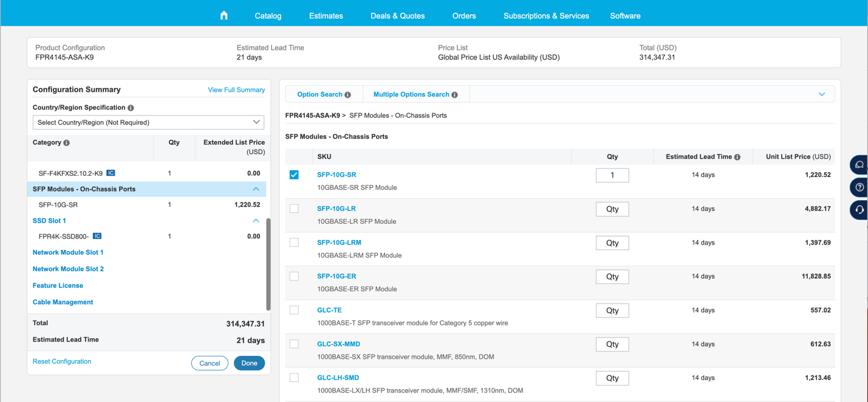Go to the Home icon
The width and height of the screenshot is (868, 402).
click(224, 15)
